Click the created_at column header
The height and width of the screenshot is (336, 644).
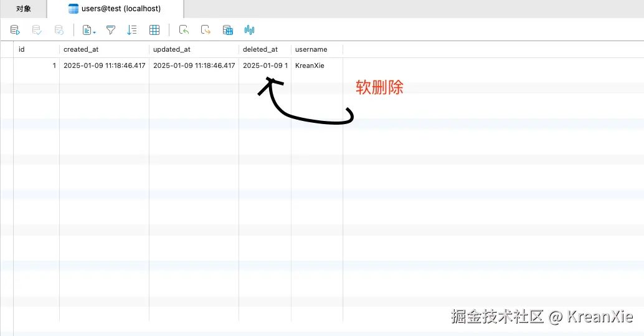[104, 49]
